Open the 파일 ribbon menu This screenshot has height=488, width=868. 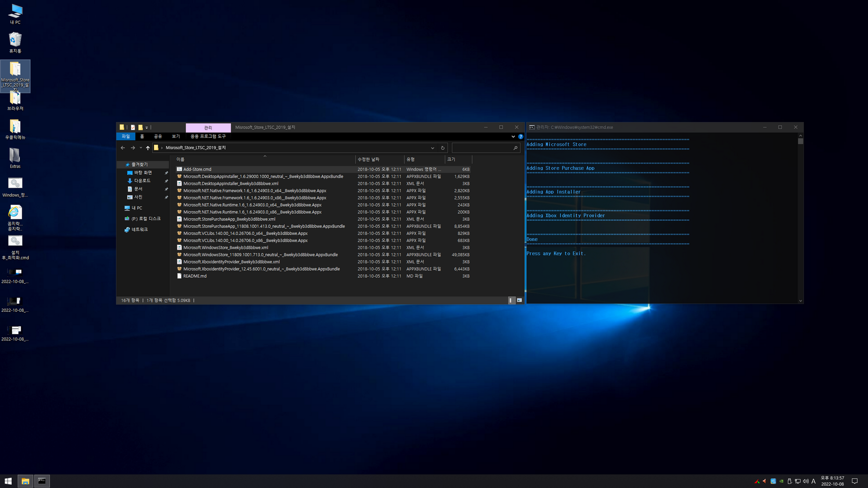(x=125, y=137)
